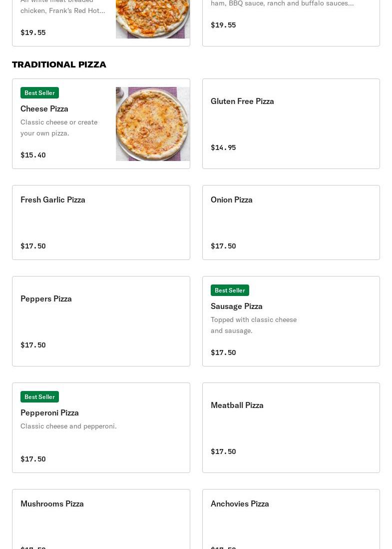This screenshot has width=392, height=549.
Task: Click the Best Seller badge on Sausage Pizza
Action: pos(230,290)
